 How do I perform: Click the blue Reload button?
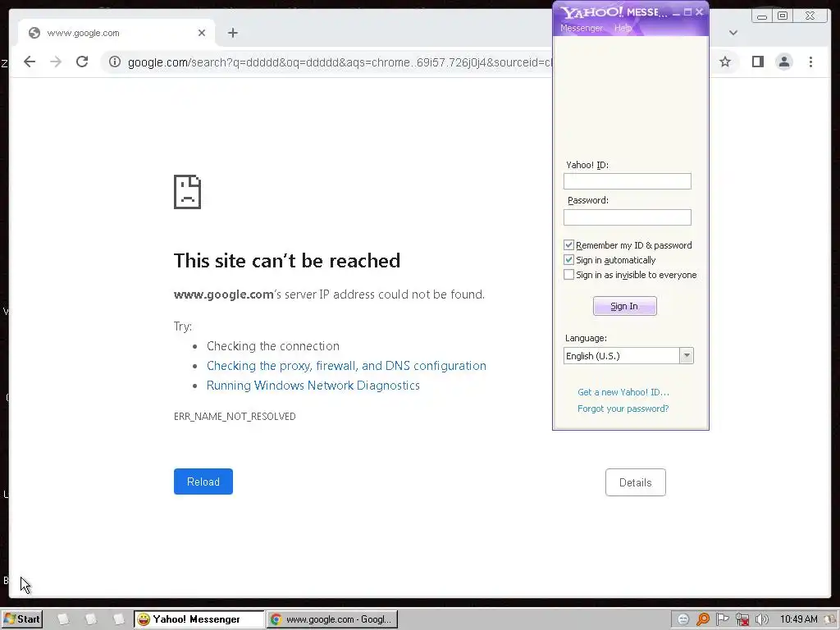pyautogui.click(x=203, y=482)
